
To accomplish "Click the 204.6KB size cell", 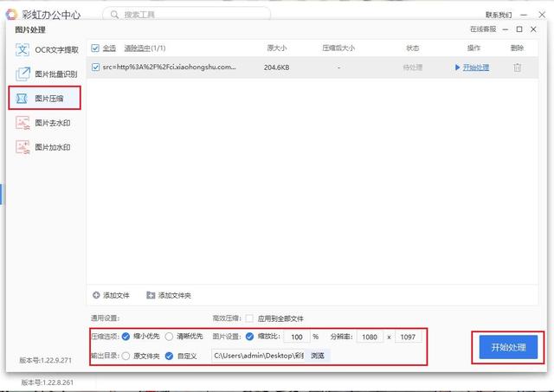I will (276, 67).
